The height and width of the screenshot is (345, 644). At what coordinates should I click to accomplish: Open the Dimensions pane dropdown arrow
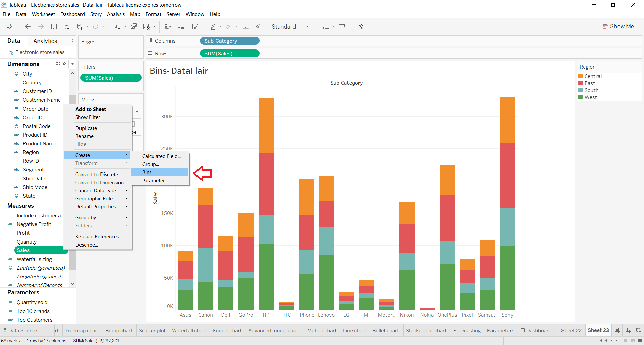(72, 64)
